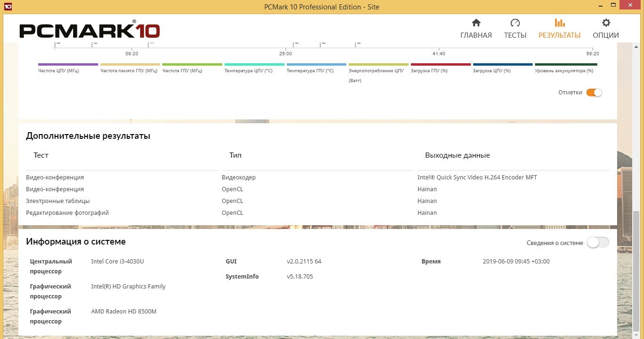Click the PCMark 10 title bar icon

tap(8, 7)
